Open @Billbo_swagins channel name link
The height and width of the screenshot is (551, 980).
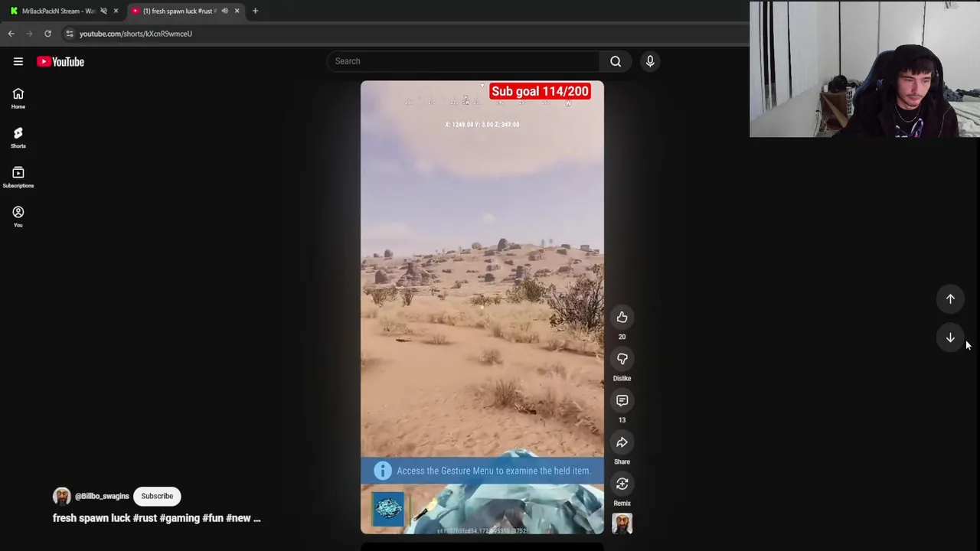point(102,496)
